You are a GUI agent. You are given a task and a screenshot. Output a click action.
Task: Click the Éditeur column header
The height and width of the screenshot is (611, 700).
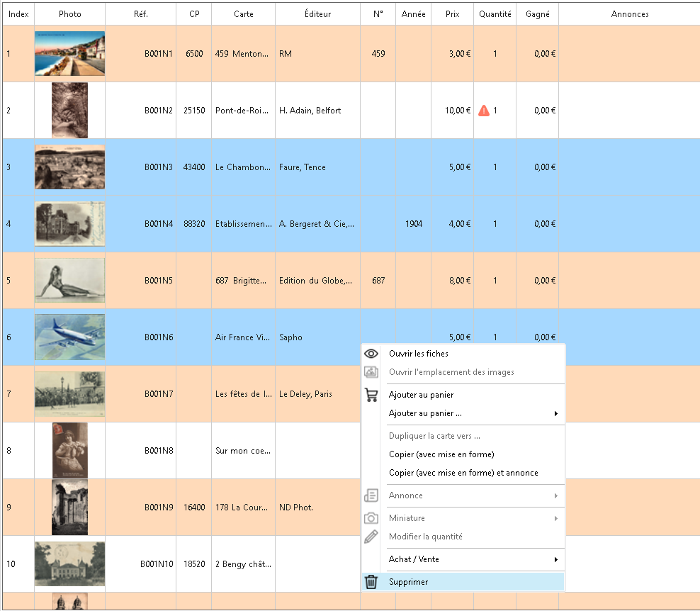(x=317, y=14)
